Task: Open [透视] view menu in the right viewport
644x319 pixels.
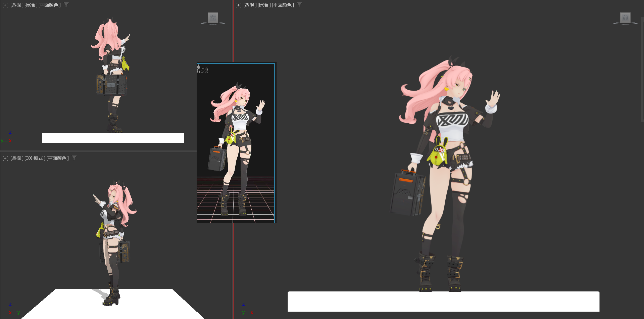Action: pyautogui.click(x=250, y=5)
